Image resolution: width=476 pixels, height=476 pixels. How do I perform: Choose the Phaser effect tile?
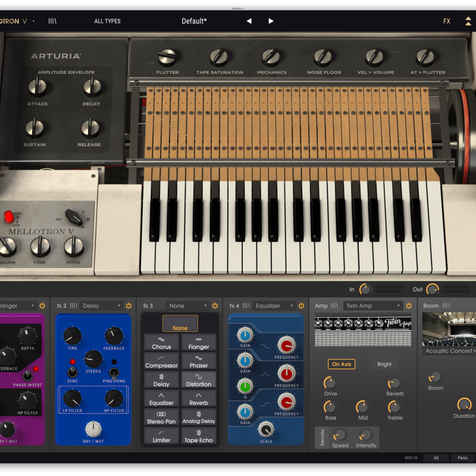(x=199, y=361)
